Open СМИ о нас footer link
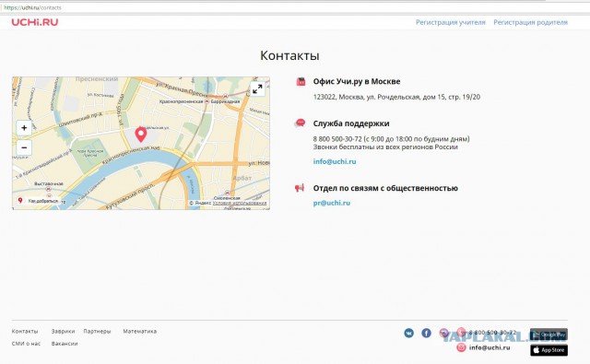 pyautogui.click(x=26, y=344)
